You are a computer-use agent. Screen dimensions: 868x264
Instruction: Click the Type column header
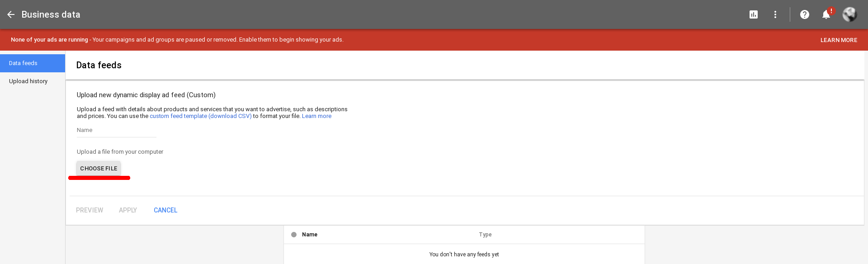pos(485,235)
